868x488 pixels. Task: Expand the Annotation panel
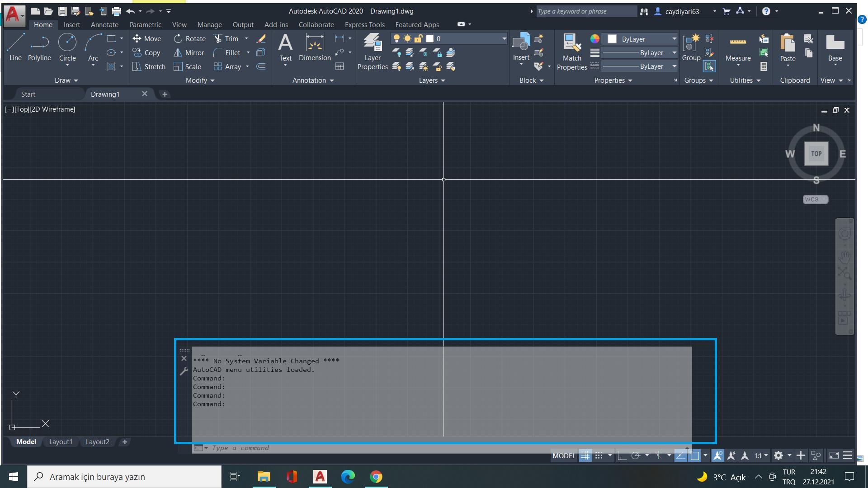[x=313, y=80]
